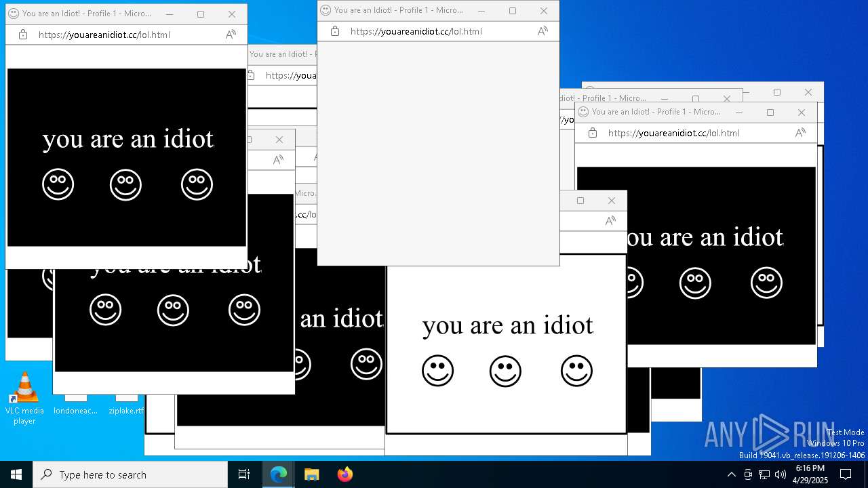
Task: Click the 'Type here to search' taskbar box
Action: (130, 474)
